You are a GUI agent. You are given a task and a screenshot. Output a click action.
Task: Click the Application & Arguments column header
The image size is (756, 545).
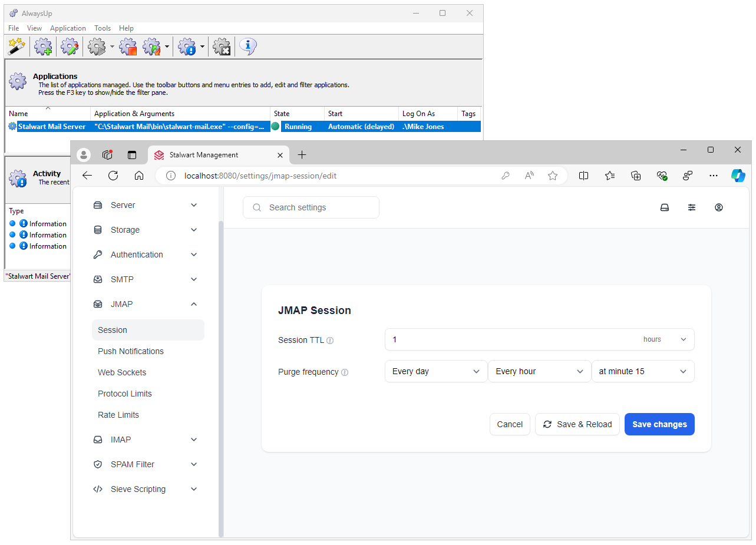(x=180, y=114)
